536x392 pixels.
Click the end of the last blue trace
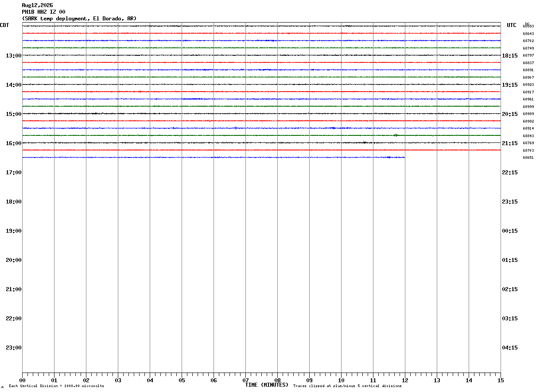point(404,157)
